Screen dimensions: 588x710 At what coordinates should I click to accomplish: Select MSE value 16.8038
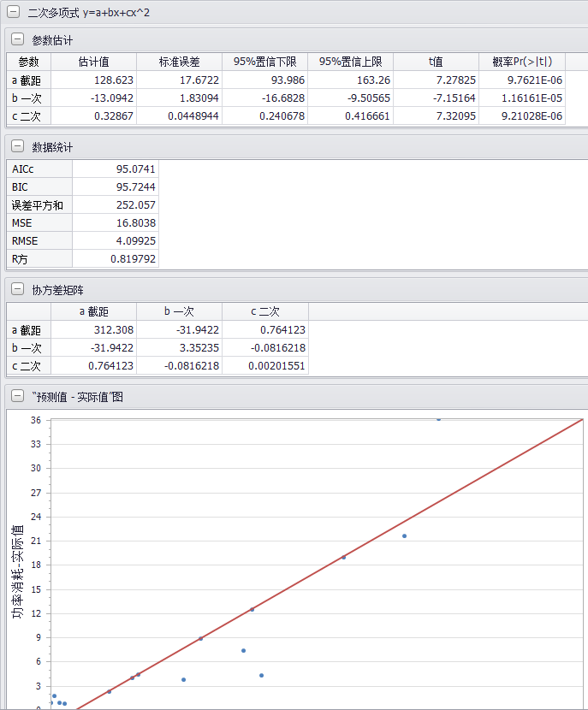coord(116,223)
